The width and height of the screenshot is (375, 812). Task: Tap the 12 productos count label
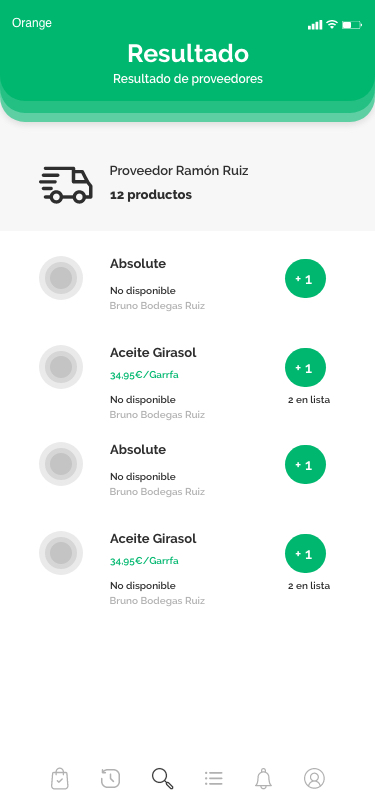[x=151, y=195]
